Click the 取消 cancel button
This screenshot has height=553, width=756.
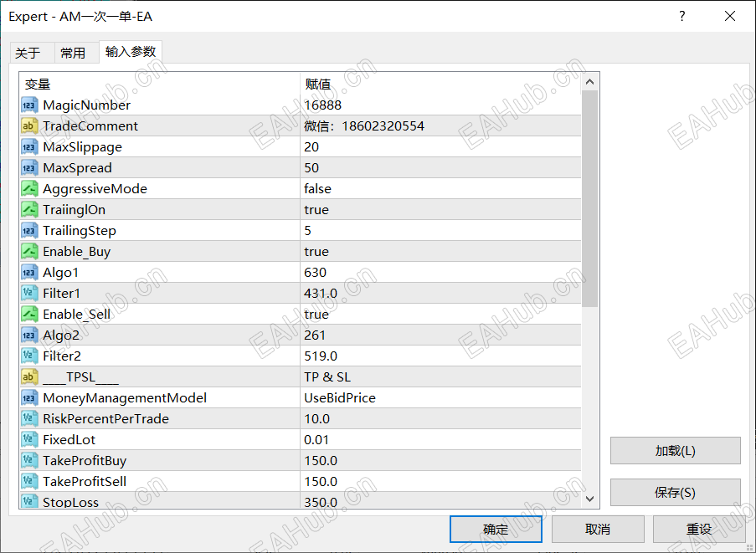tap(598, 530)
